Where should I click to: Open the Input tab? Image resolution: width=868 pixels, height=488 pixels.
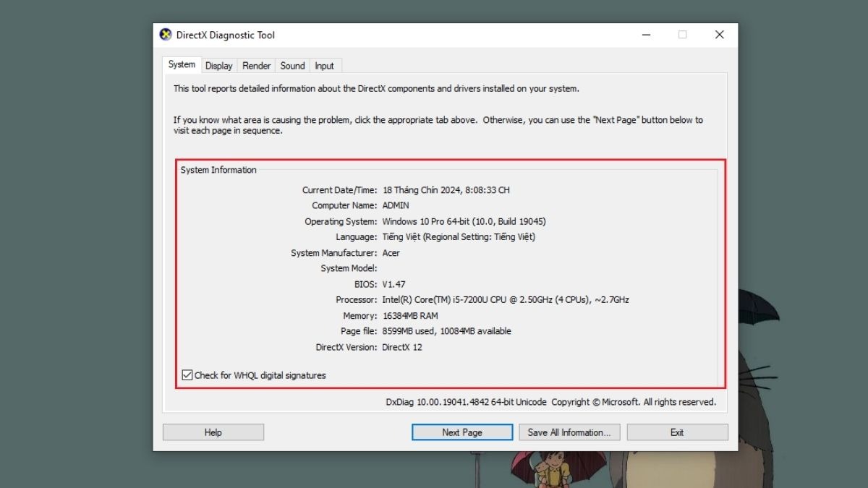tap(324, 66)
